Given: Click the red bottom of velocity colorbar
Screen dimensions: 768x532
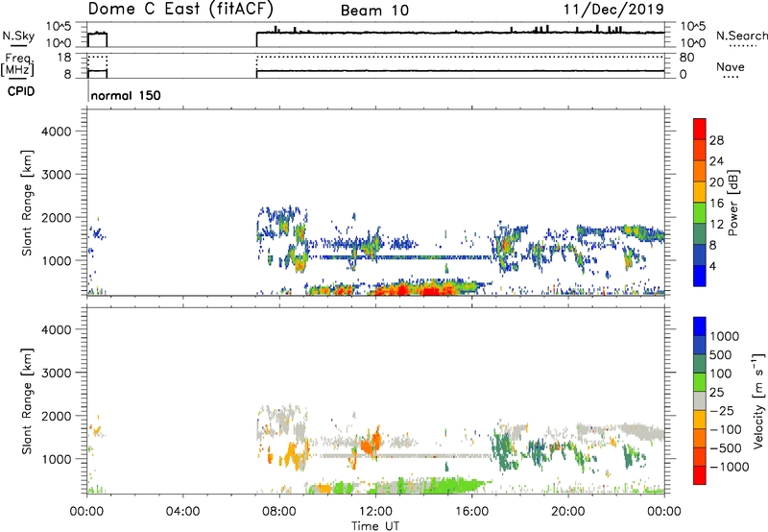Looking at the screenshot, I should tap(700, 475).
